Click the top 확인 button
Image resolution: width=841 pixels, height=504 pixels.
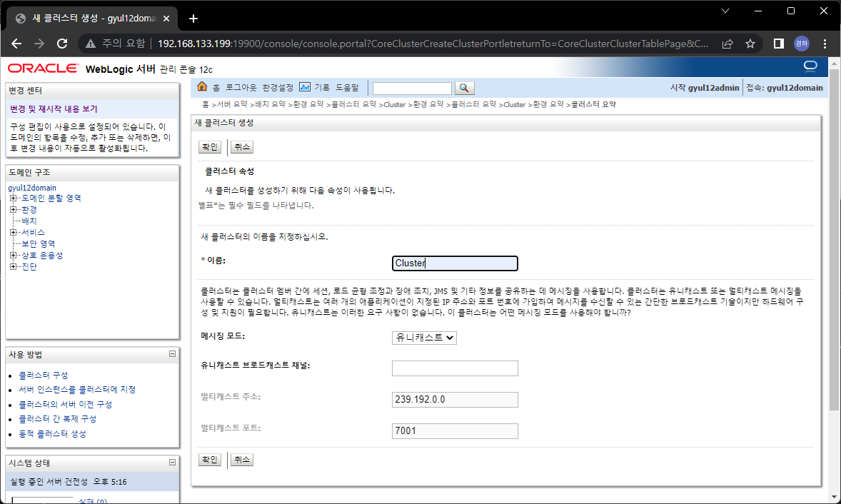[x=210, y=147]
